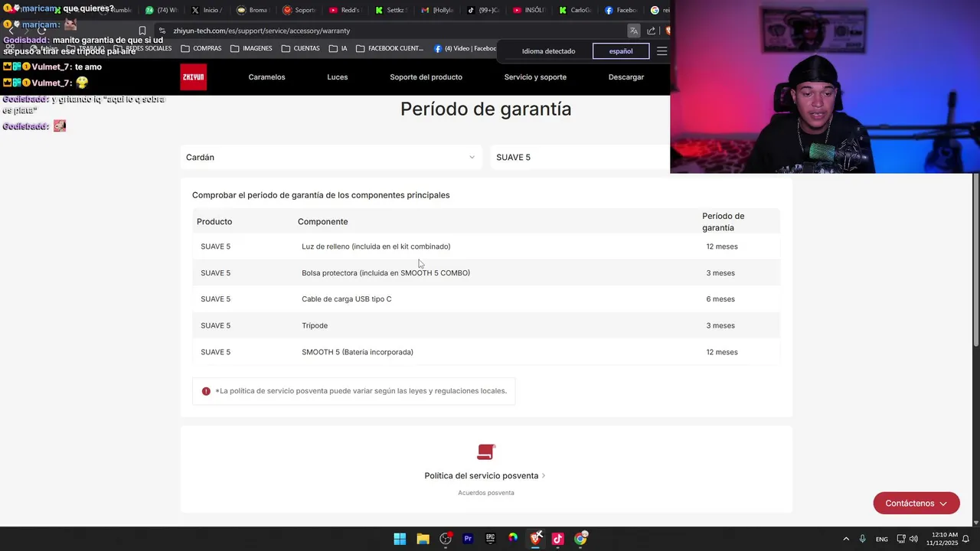Open the (4) Video Facebook bookmark
The height and width of the screenshot is (551, 980).
[x=465, y=48]
